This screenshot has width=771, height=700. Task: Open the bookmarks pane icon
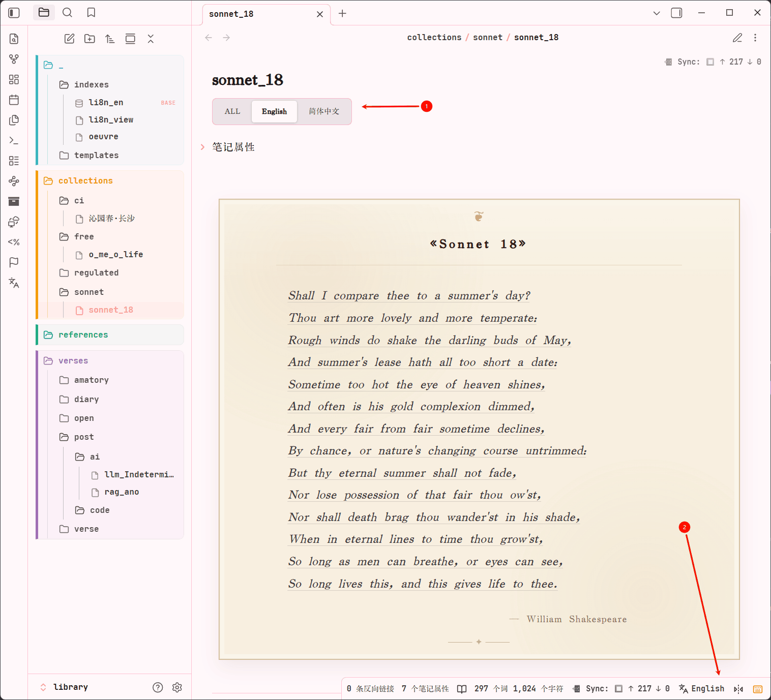coord(91,13)
